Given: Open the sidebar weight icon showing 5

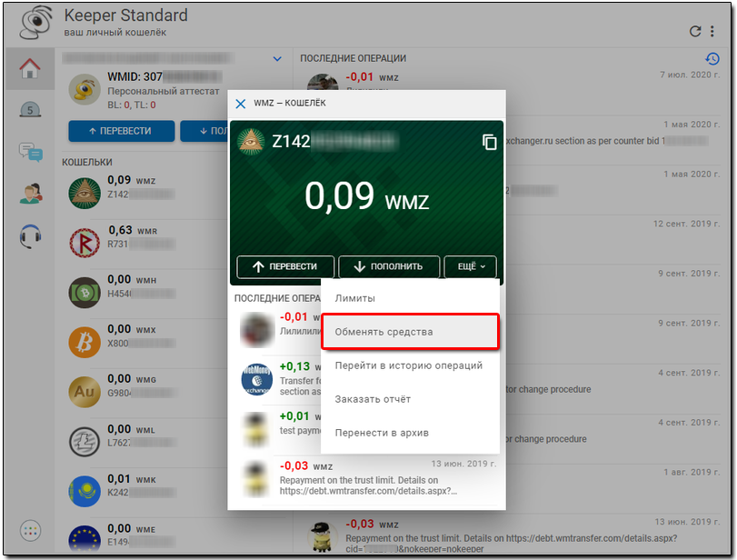Looking at the screenshot, I should (x=30, y=110).
